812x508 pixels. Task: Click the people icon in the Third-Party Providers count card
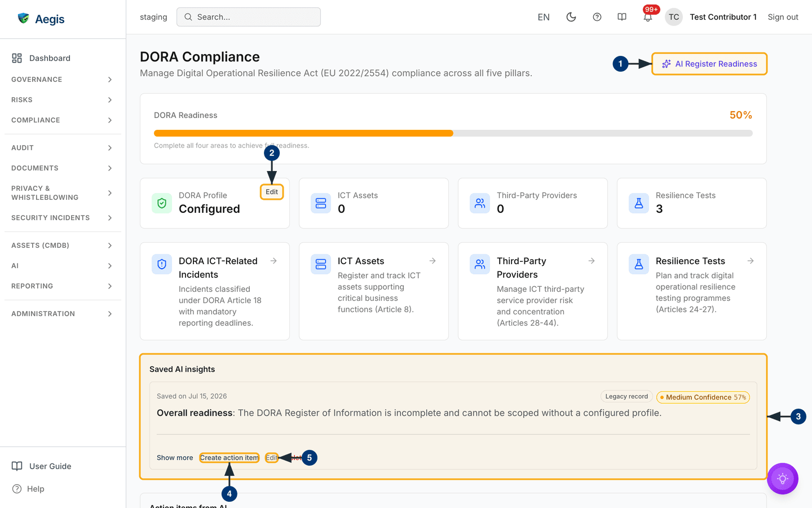[x=480, y=203]
